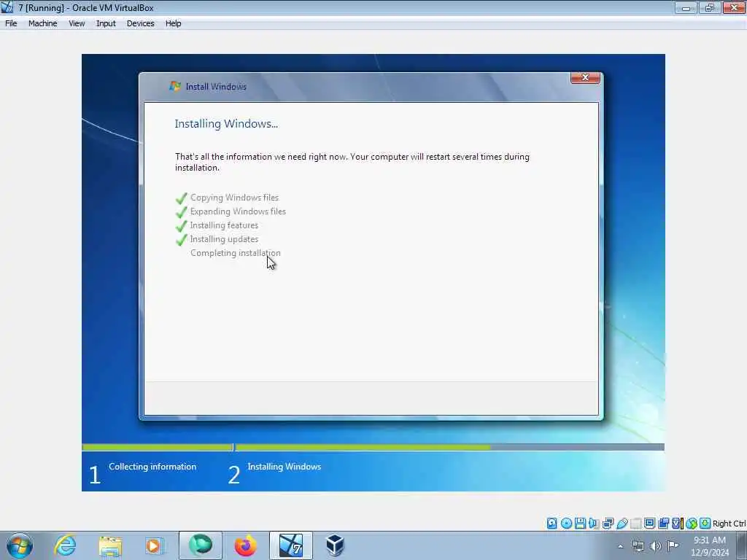Click the display settings indicator icon

649,524
